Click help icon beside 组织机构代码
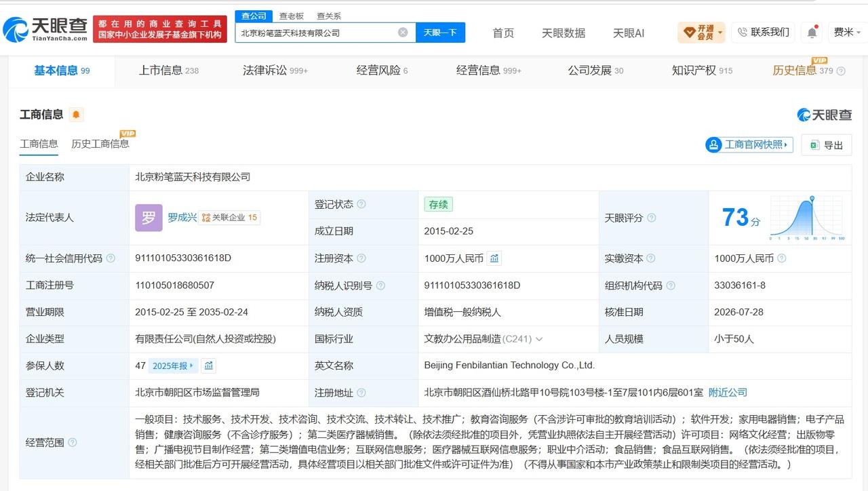Screen dimensions: 868x491 [x=671, y=286]
